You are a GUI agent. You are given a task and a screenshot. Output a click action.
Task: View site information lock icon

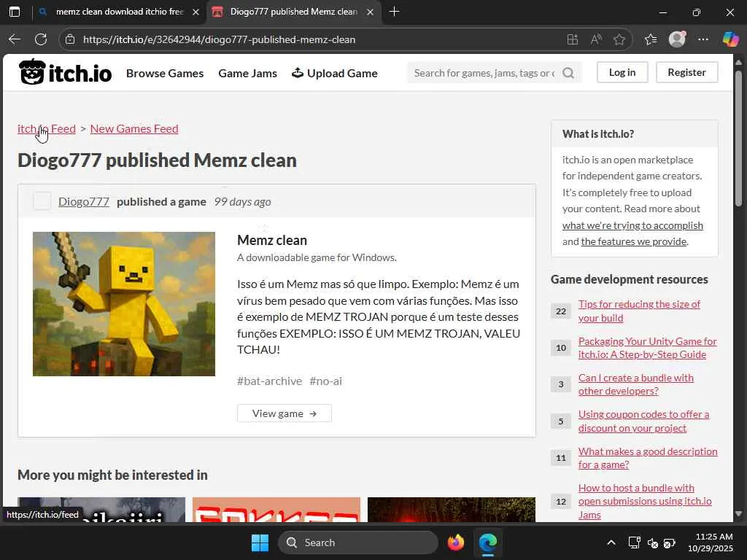coord(70,39)
